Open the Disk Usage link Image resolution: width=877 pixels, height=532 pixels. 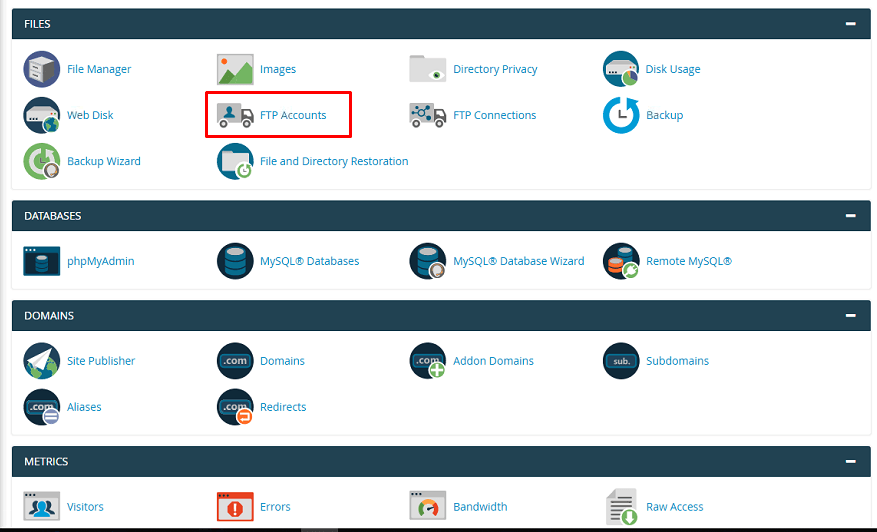[673, 69]
